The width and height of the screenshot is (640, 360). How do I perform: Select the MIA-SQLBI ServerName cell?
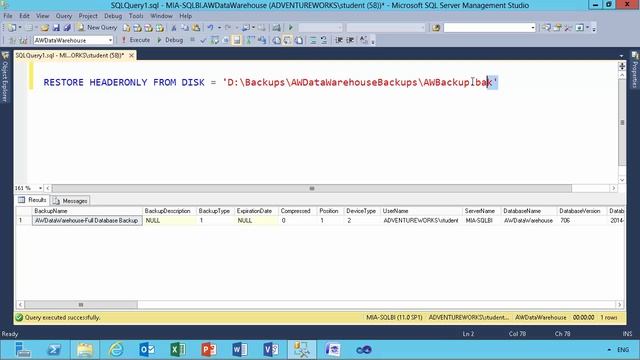[x=481, y=220]
